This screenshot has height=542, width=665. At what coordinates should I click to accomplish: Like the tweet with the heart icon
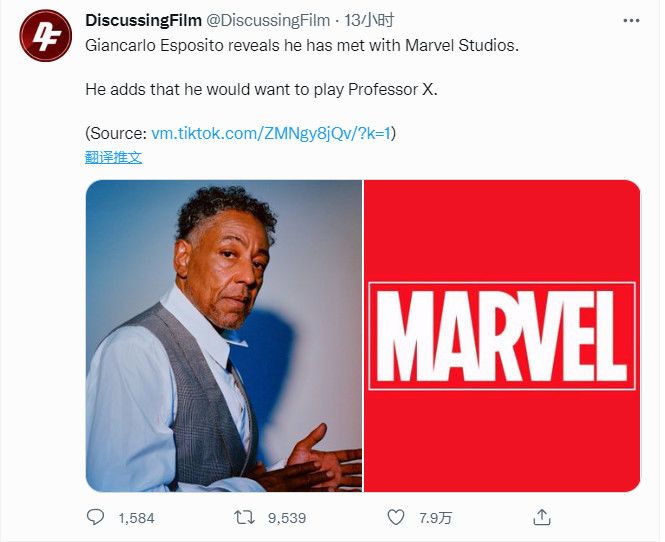(396, 517)
